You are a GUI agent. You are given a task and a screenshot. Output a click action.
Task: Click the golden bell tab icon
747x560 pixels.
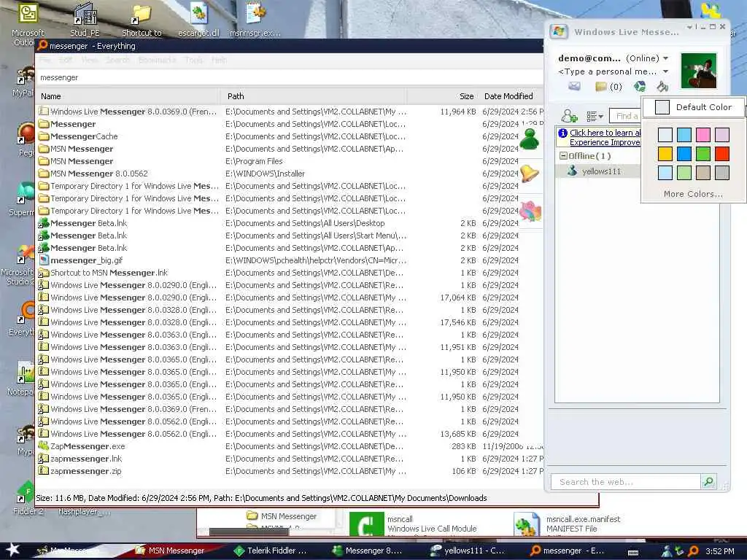pyautogui.click(x=530, y=173)
